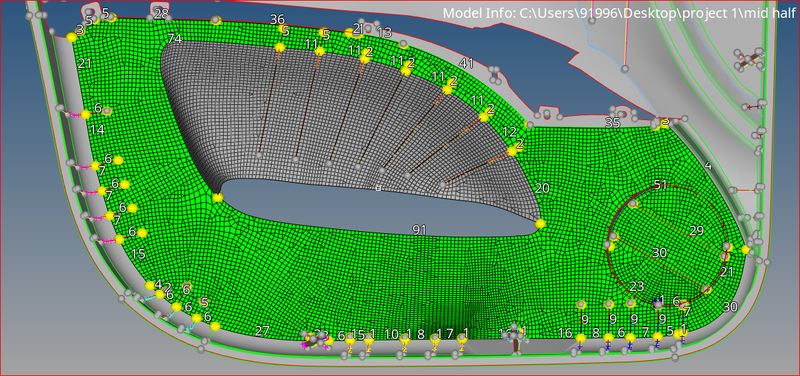Select the number 23 below the circle
Viewport: 800px width, 376px height.
[637, 286]
